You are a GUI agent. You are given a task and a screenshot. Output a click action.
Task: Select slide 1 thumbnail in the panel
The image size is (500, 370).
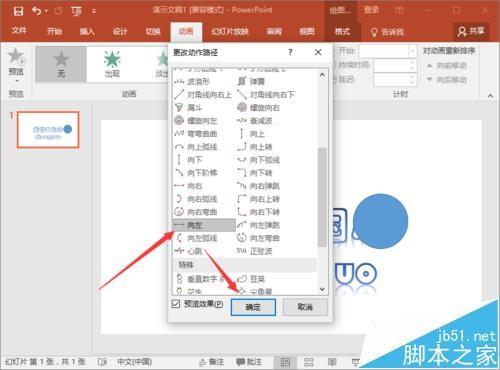tap(48, 130)
